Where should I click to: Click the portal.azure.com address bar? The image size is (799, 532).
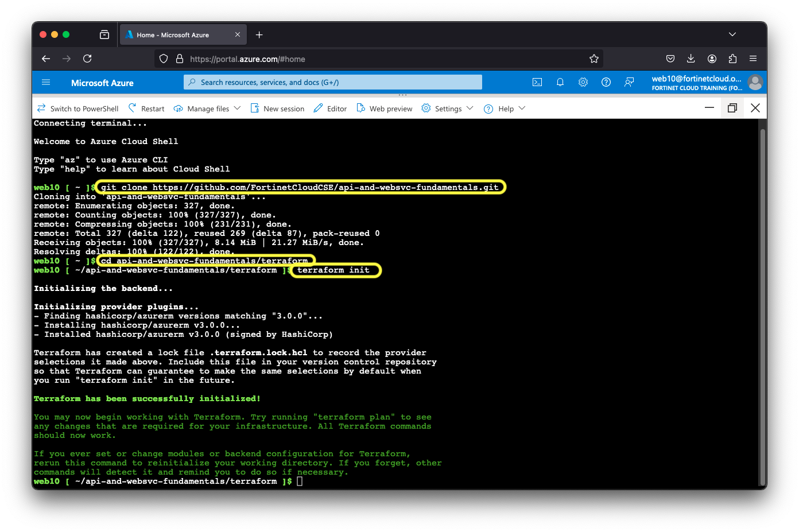pos(379,59)
